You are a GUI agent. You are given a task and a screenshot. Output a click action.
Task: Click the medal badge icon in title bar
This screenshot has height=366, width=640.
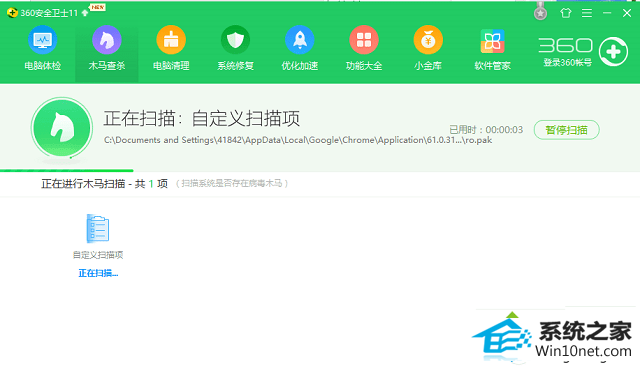[540, 12]
